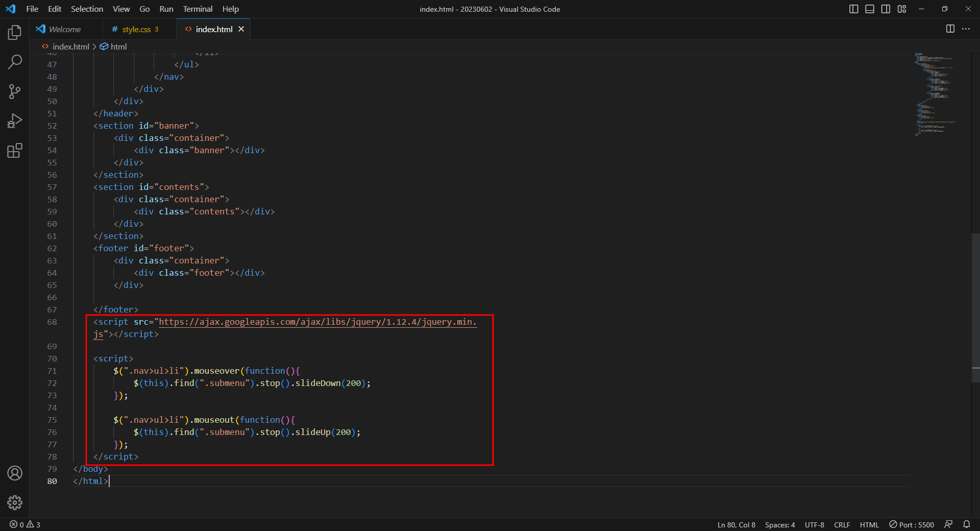The height and width of the screenshot is (531, 980).
Task: Click the slideUp(200) code line
Action: (247, 432)
